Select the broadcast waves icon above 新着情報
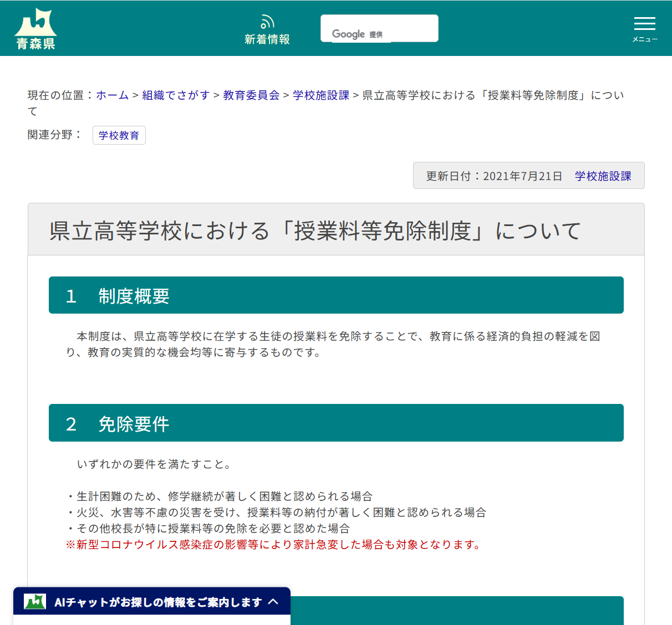This screenshot has width=672, height=625. pyautogui.click(x=267, y=21)
